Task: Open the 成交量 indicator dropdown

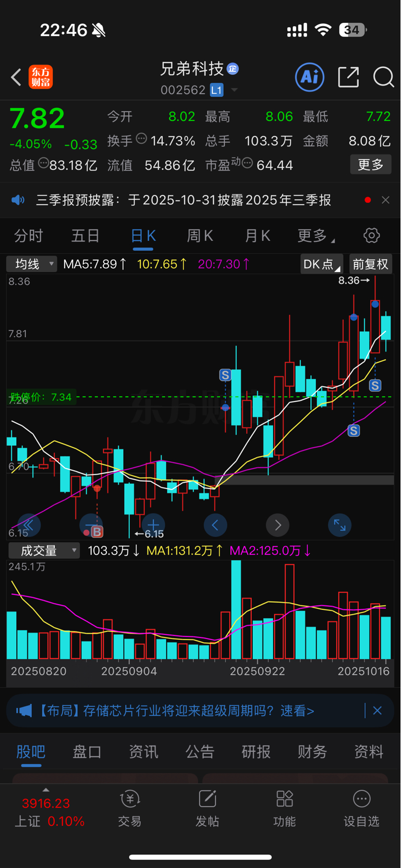Action: pyautogui.click(x=44, y=551)
